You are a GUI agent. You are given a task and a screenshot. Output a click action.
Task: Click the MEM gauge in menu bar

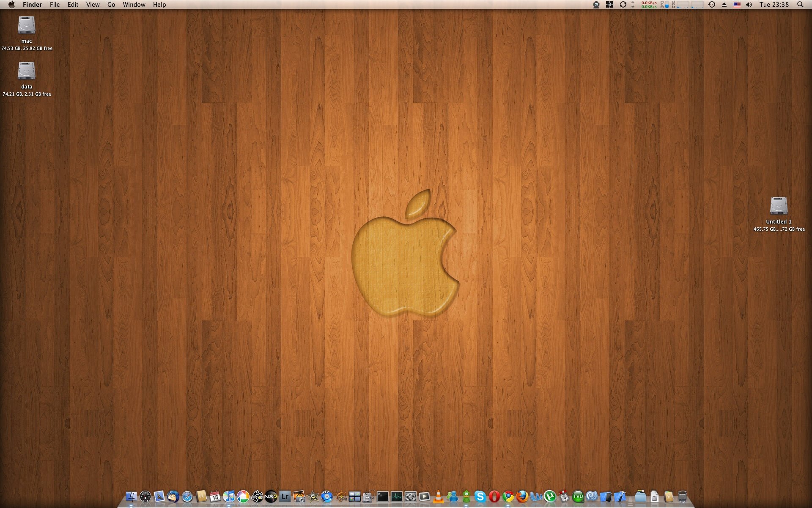(664, 5)
